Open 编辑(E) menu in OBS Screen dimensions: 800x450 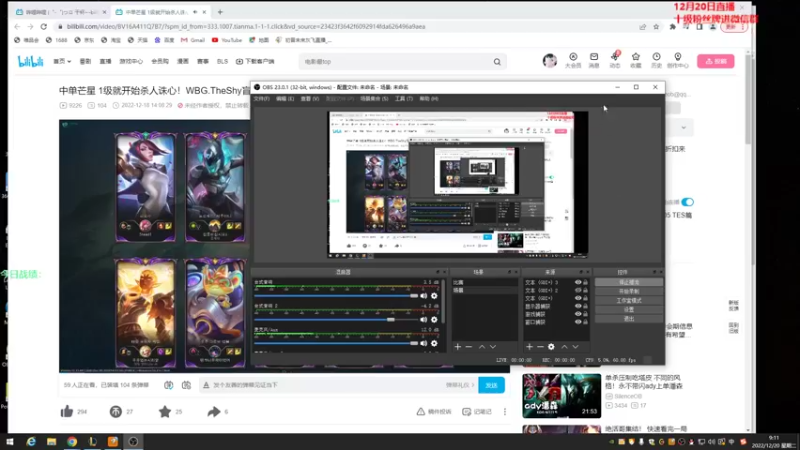pyautogui.click(x=285, y=98)
